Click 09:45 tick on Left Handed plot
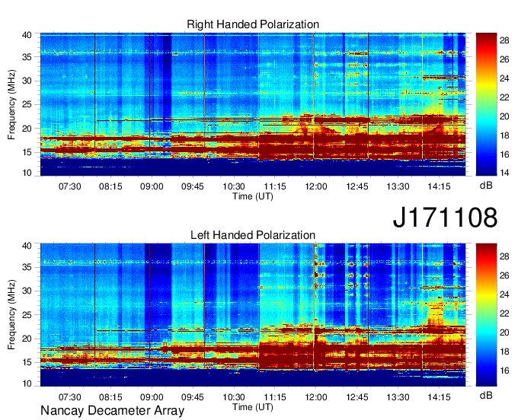Viewport: 518px width, 420px height. point(193,397)
